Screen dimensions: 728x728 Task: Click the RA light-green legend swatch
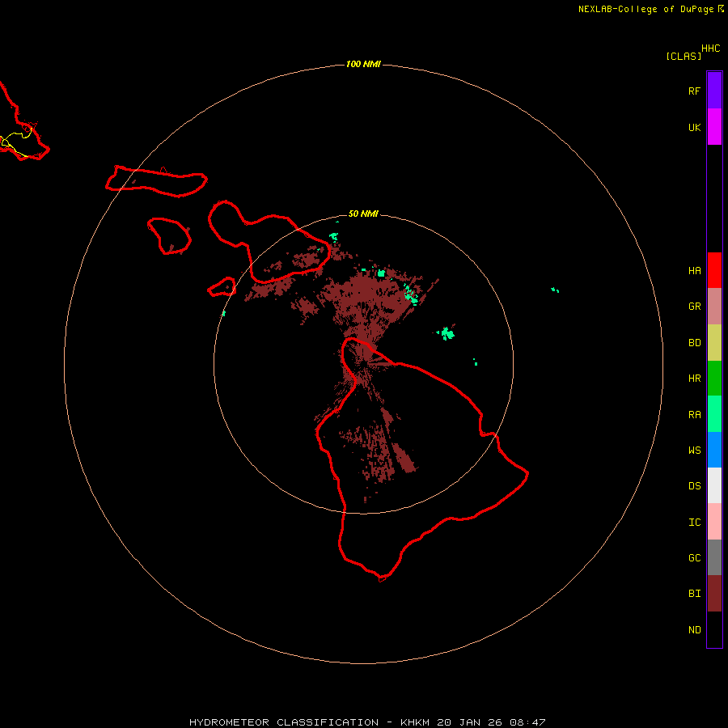point(714,414)
